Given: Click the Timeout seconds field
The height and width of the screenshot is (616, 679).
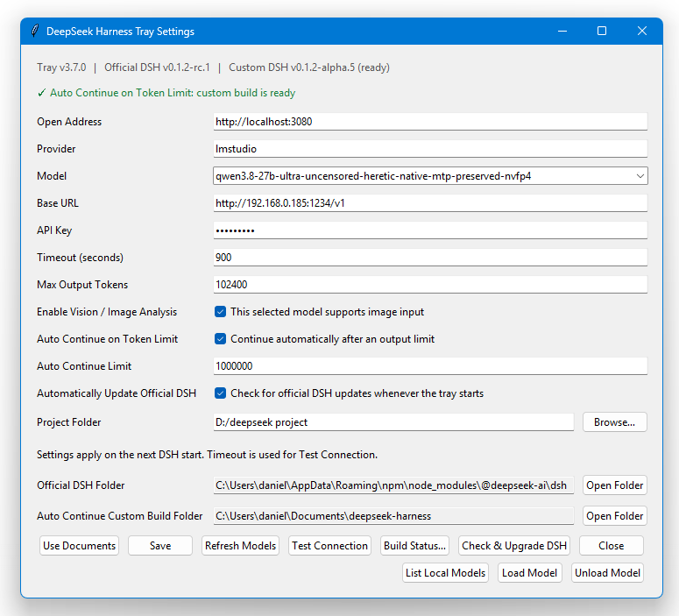Looking at the screenshot, I should point(430,258).
